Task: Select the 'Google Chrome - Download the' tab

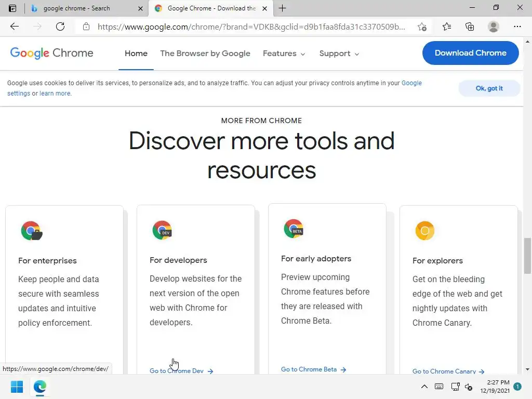Action: (211, 8)
